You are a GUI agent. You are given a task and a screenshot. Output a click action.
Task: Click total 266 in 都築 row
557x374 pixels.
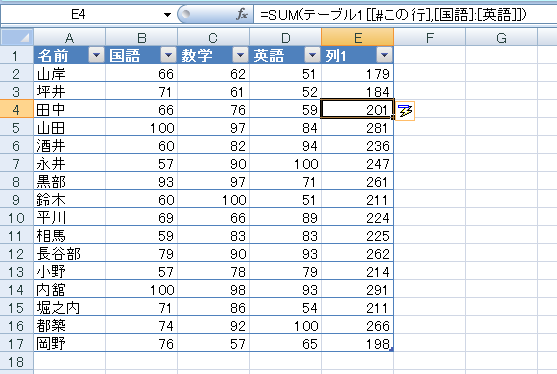point(357,325)
